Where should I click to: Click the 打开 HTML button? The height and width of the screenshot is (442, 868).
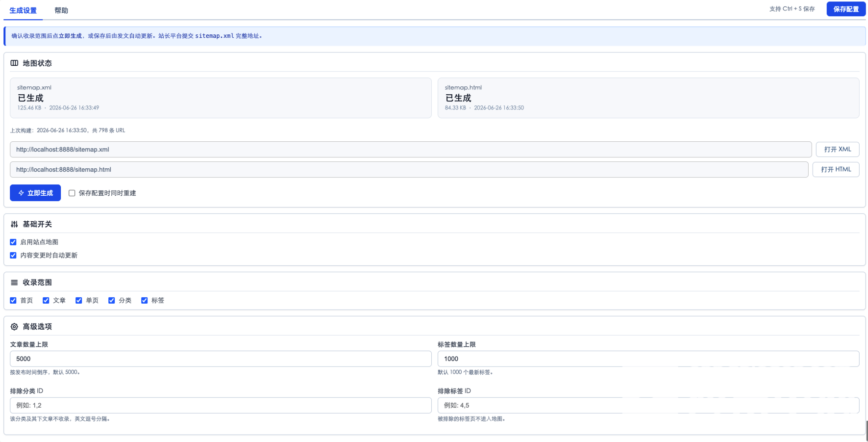click(x=836, y=169)
